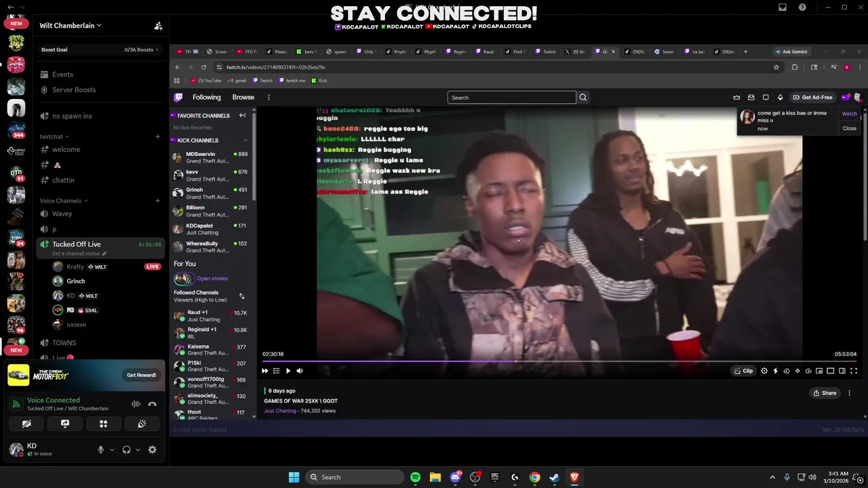
Task: Bookmark this page with the star icon
Action: pyautogui.click(x=776, y=67)
